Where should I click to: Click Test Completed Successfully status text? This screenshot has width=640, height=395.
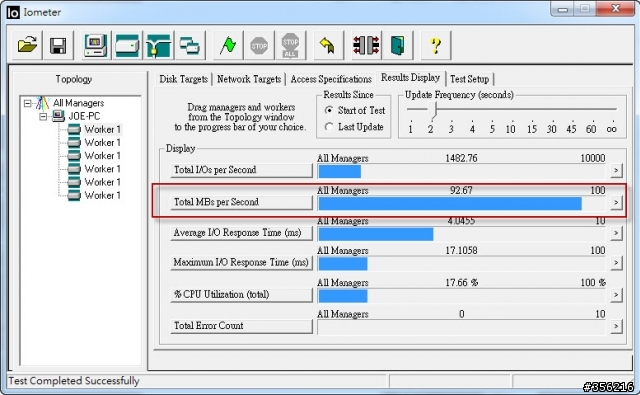click(x=74, y=381)
